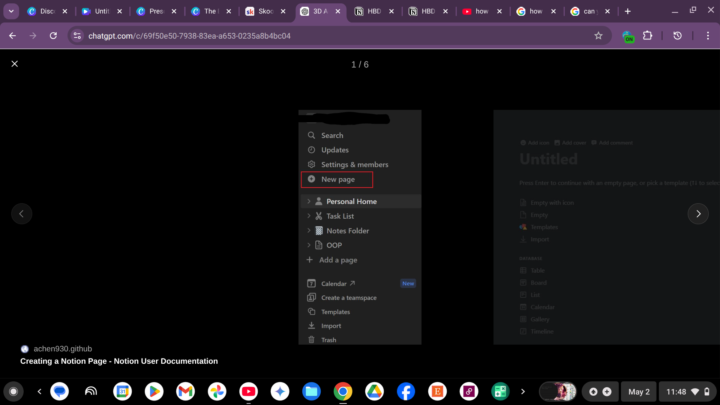Open the history clock icon in toolbar
Image resolution: width=720 pixels, height=405 pixels.
tap(677, 36)
